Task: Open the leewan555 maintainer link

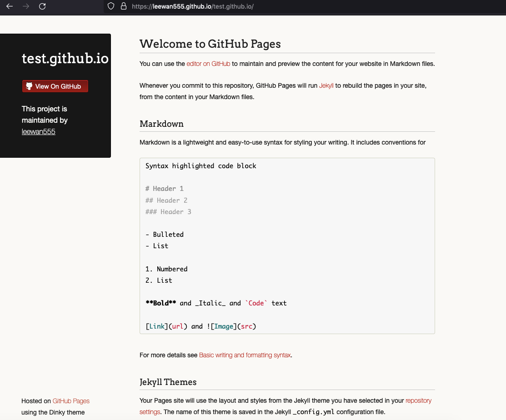Action: 38,132
